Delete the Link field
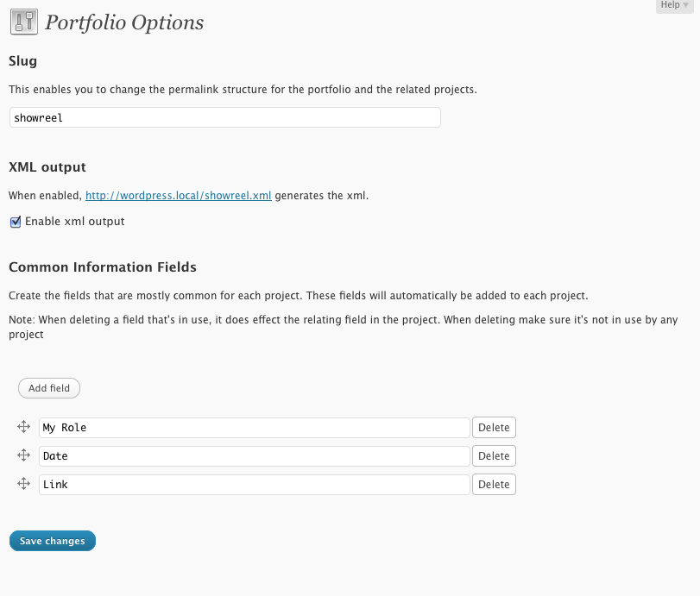 [x=494, y=485]
